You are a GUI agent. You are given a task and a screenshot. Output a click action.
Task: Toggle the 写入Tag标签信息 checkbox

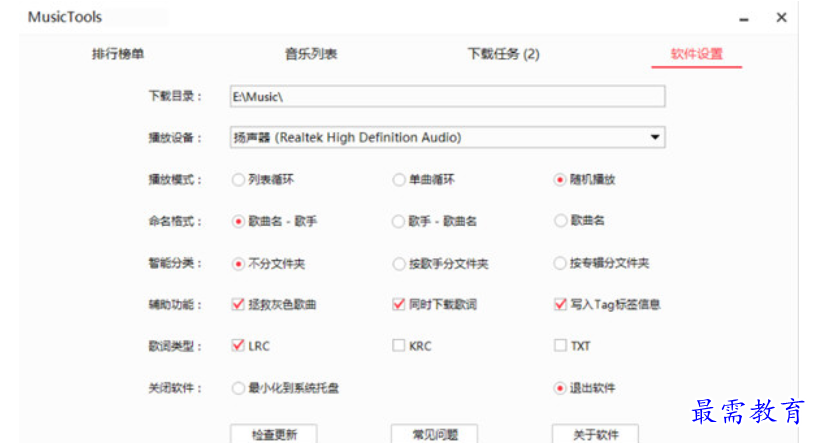[x=560, y=304]
